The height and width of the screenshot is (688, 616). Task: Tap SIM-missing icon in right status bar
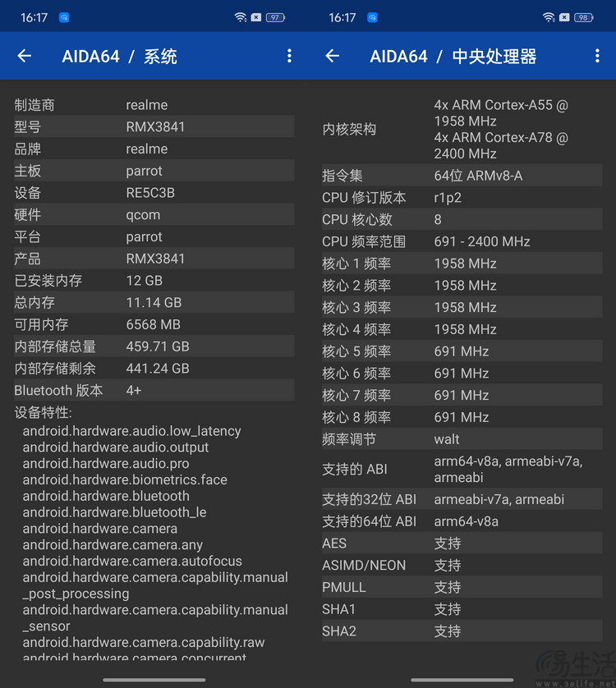(x=564, y=17)
